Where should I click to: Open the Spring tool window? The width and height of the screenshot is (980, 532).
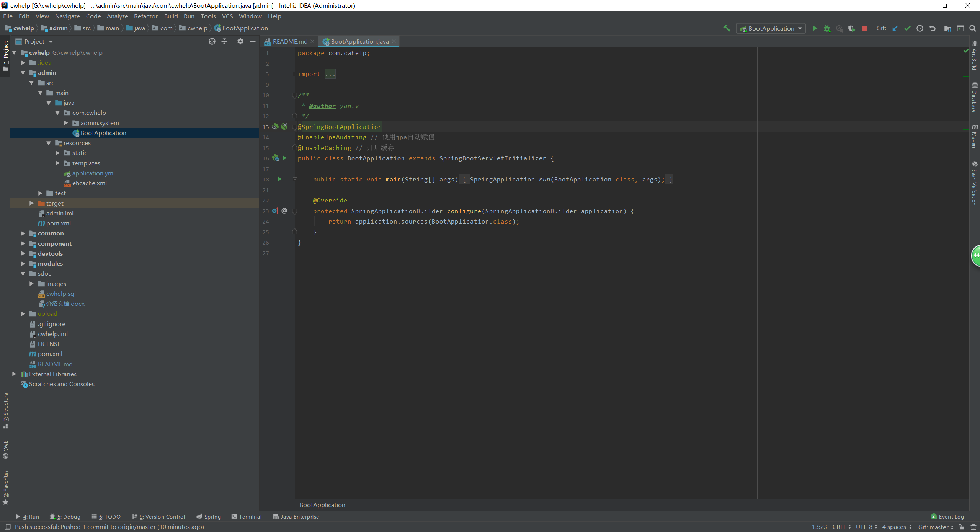coord(209,517)
